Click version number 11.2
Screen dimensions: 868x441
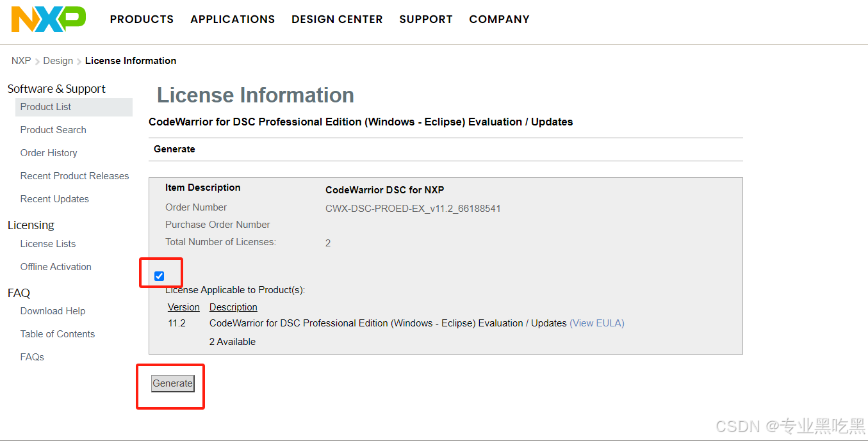pos(177,323)
